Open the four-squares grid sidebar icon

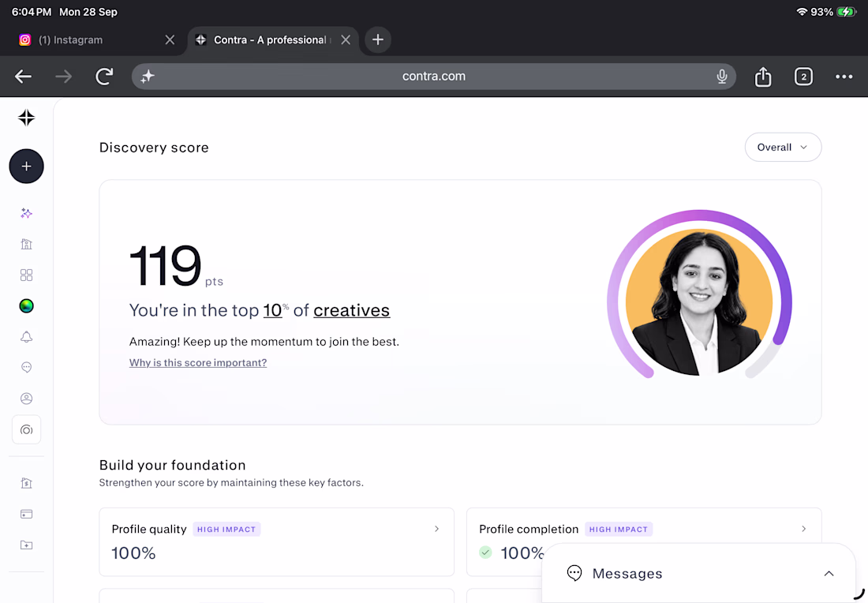pyautogui.click(x=26, y=275)
